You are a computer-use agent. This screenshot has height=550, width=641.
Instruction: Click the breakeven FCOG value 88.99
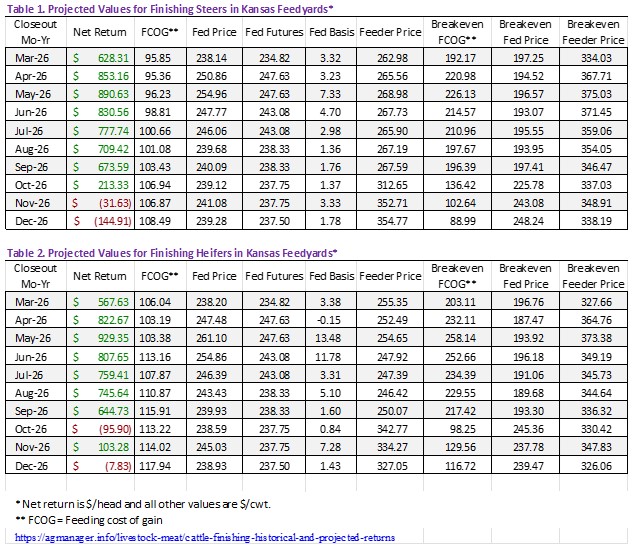(455, 220)
